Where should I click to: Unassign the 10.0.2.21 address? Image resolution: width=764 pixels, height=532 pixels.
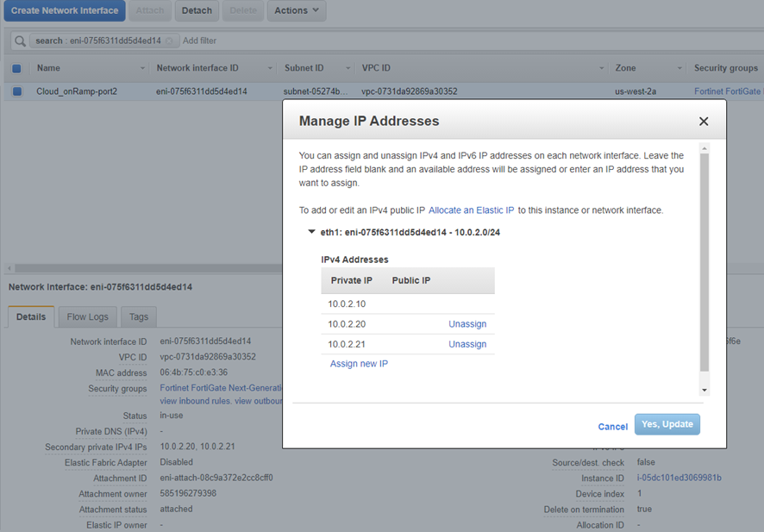tap(467, 344)
